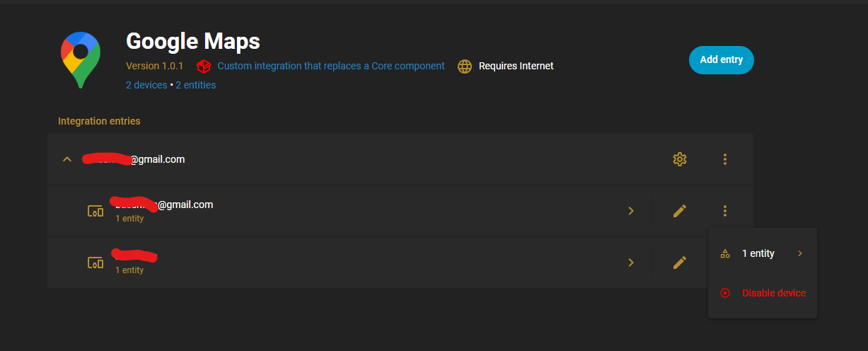Select "1 entity" in the context menu
This screenshot has height=351, width=868.
point(758,253)
